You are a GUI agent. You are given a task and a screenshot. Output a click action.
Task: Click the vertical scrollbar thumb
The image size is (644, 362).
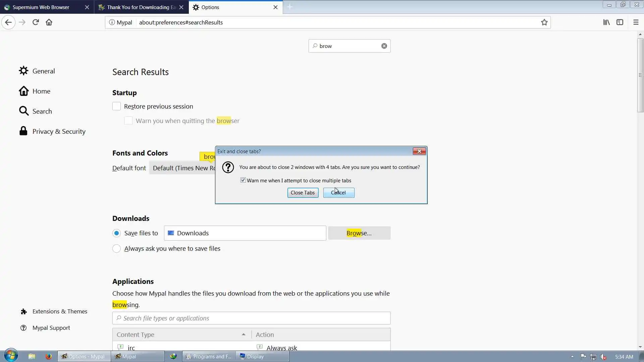coord(640,75)
